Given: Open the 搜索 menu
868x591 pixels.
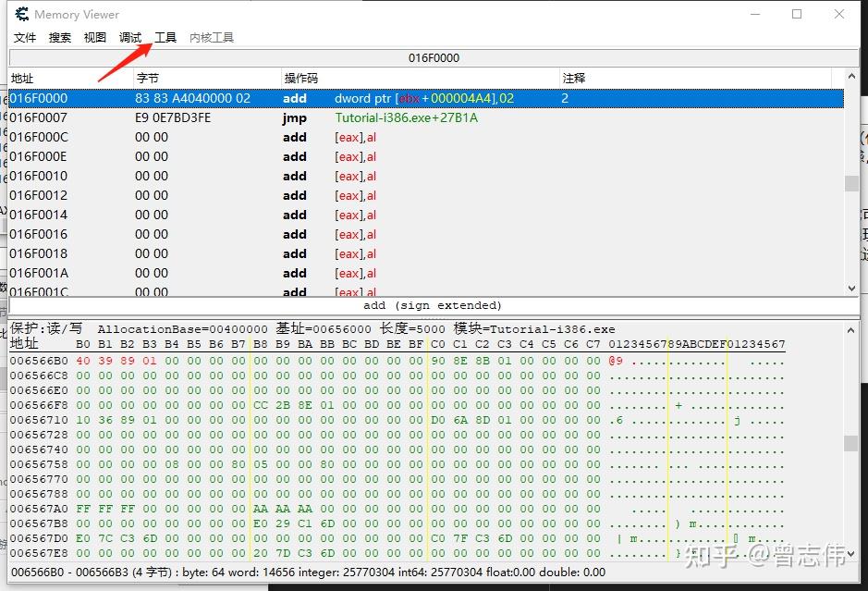Looking at the screenshot, I should [59, 37].
